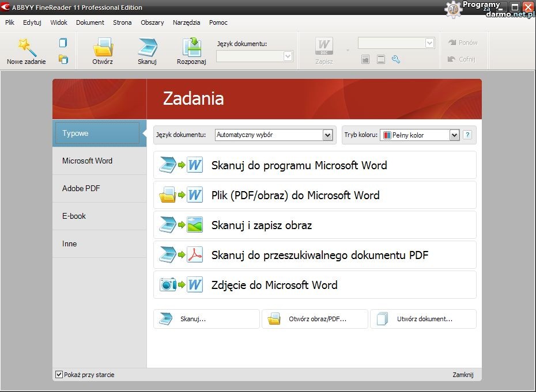Click the Nowe zadanie wand icon
Image resolution: width=536 pixels, height=392 pixels.
click(x=26, y=47)
